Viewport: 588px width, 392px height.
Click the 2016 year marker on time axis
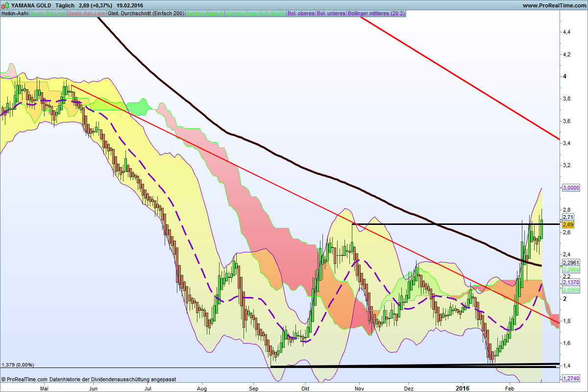(x=463, y=389)
